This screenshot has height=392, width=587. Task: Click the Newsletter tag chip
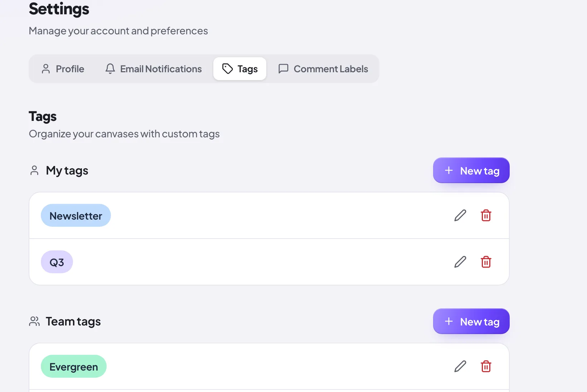tap(76, 215)
